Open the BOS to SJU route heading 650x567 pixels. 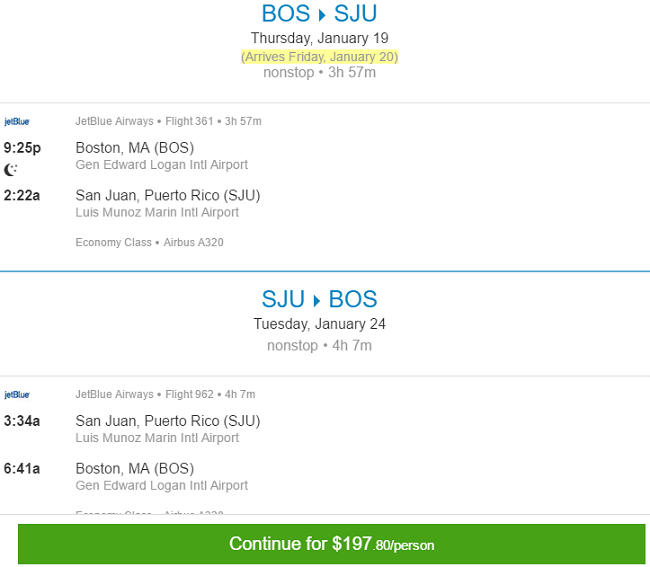[x=319, y=14]
